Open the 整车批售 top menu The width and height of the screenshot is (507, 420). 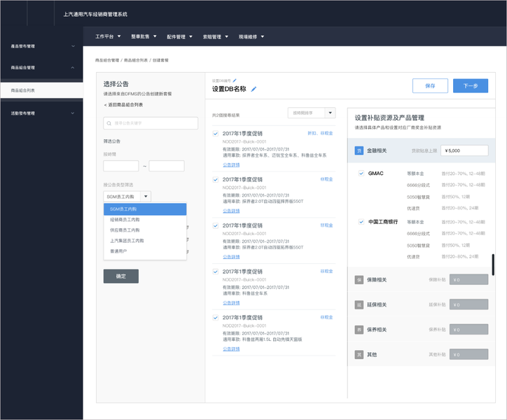pyautogui.click(x=144, y=36)
